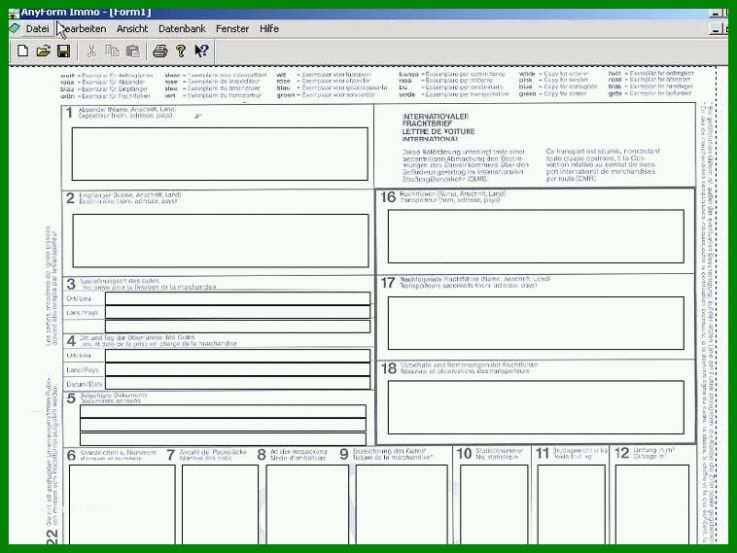Open the Ansicht menu

pyautogui.click(x=132, y=29)
